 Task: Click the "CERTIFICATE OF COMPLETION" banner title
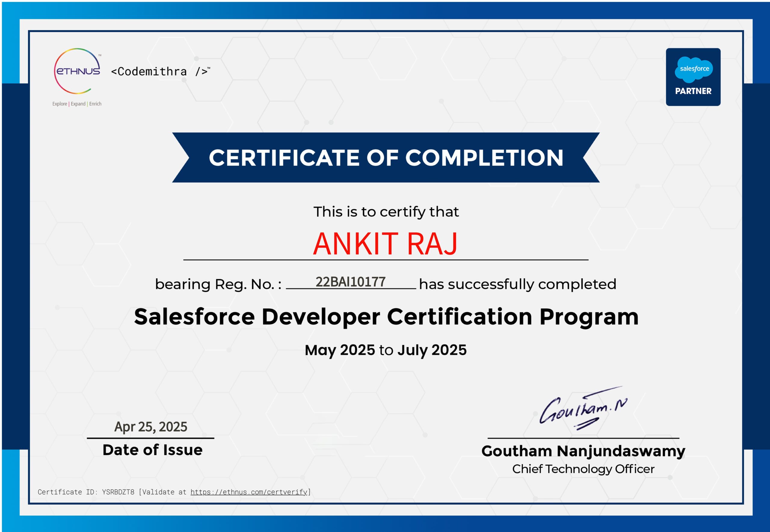coord(386,158)
